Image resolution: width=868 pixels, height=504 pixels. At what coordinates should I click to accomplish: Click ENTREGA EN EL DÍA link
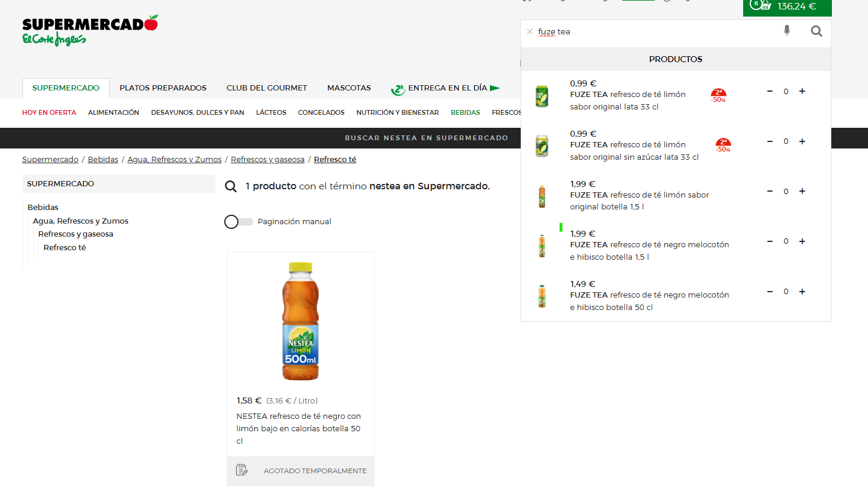[448, 88]
